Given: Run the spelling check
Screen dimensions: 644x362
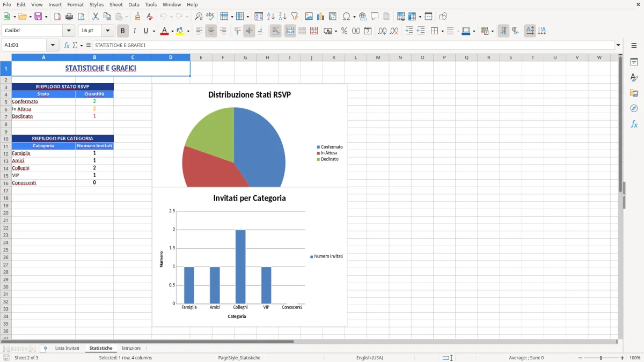Looking at the screenshot, I should tap(210, 16).
